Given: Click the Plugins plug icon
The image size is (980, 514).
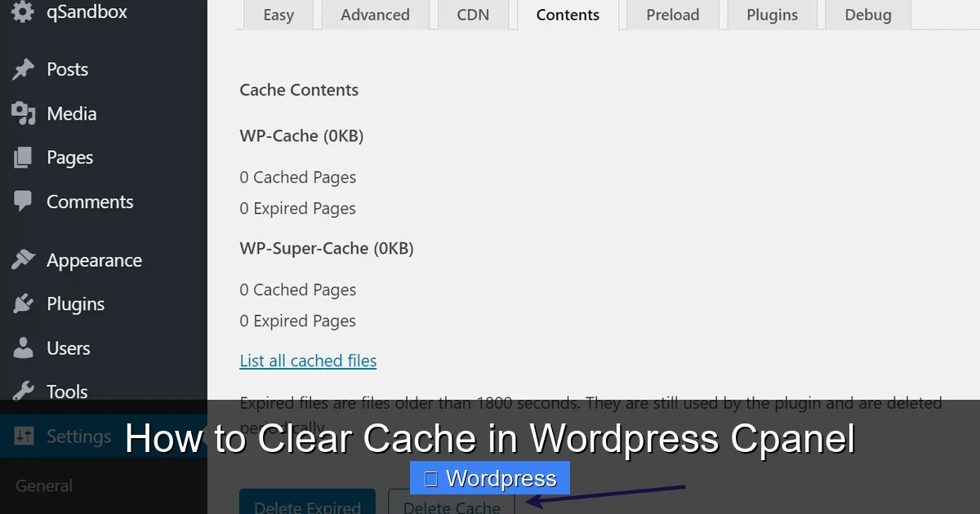Looking at the screenshot, I should [23, 304].
